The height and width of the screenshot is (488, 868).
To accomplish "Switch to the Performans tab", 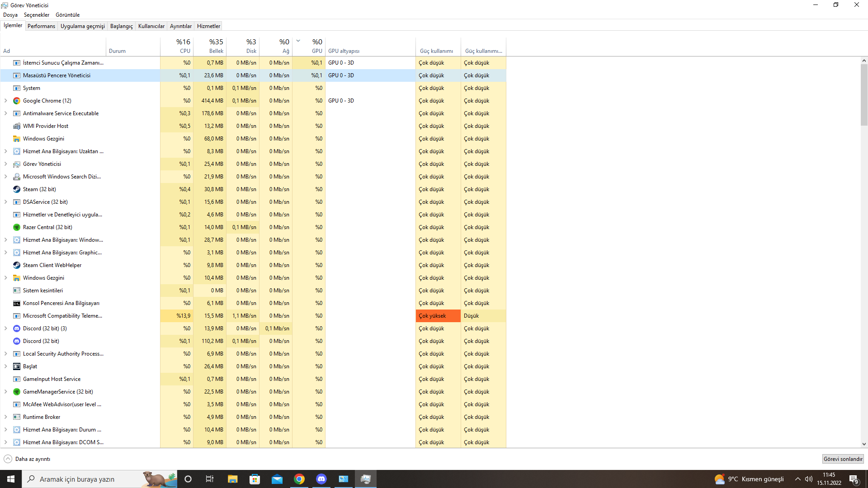I will click(x=41, y=26).
